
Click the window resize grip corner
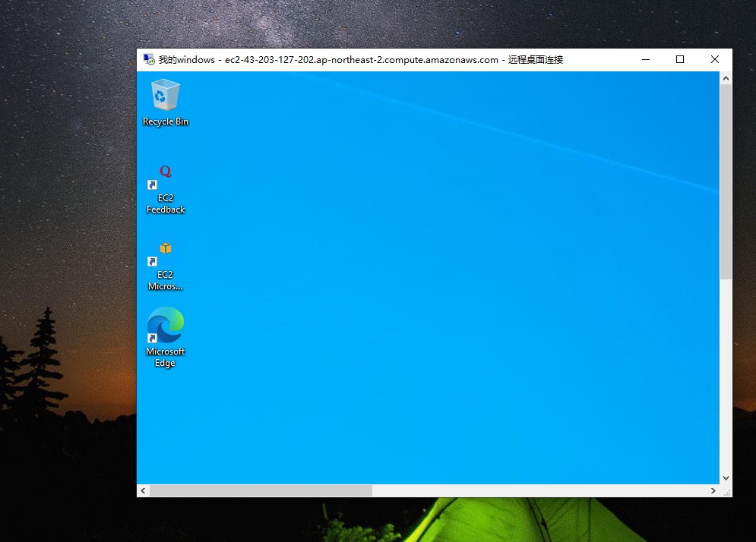[726, 491]
